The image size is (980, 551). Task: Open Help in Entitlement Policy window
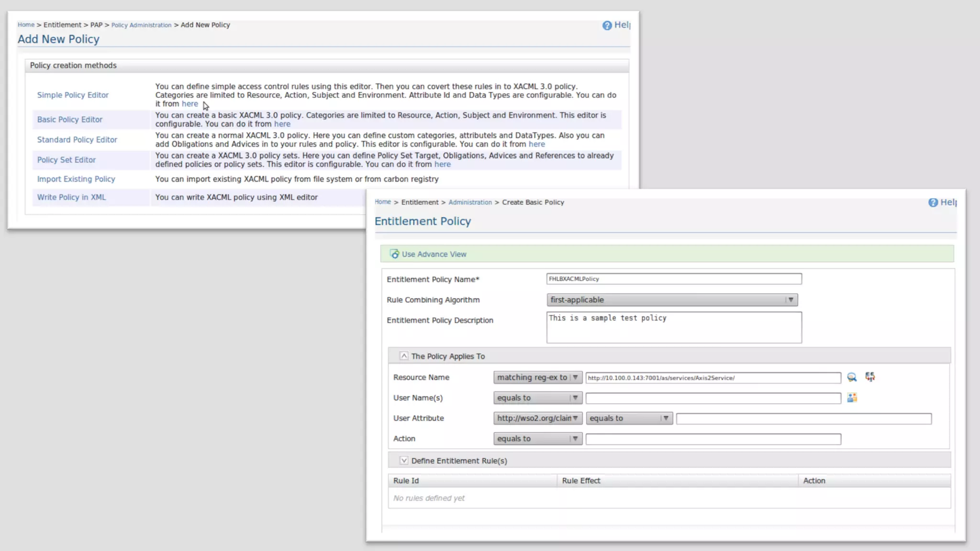(x=943, y=202)
